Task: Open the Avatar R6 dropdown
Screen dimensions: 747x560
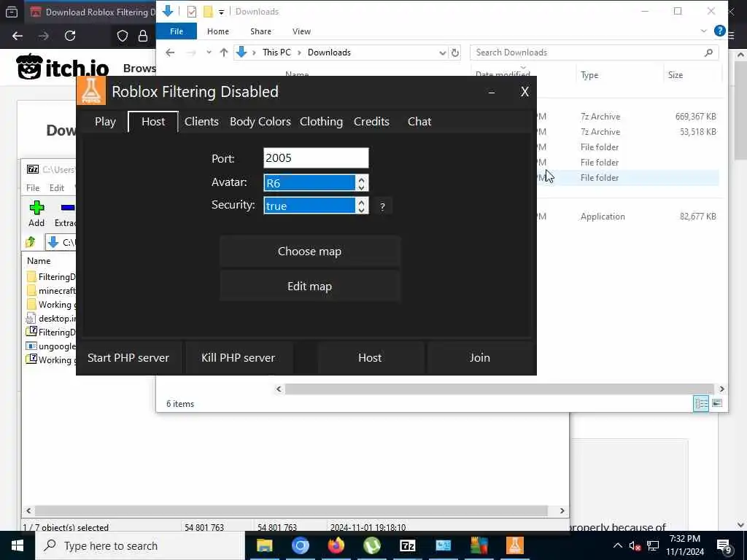Action: (x=316, y=183)
